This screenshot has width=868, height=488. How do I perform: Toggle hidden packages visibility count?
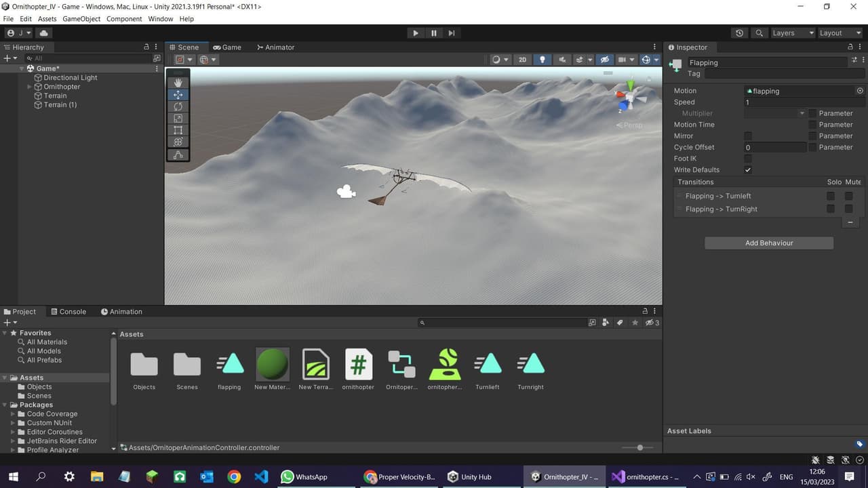click(x=652, y=323)
